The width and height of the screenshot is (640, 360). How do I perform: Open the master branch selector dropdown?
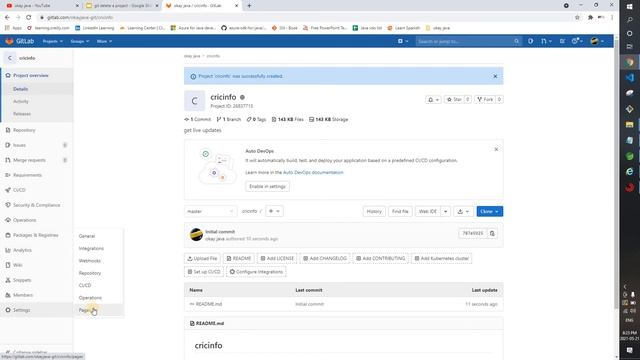(210, 211)
